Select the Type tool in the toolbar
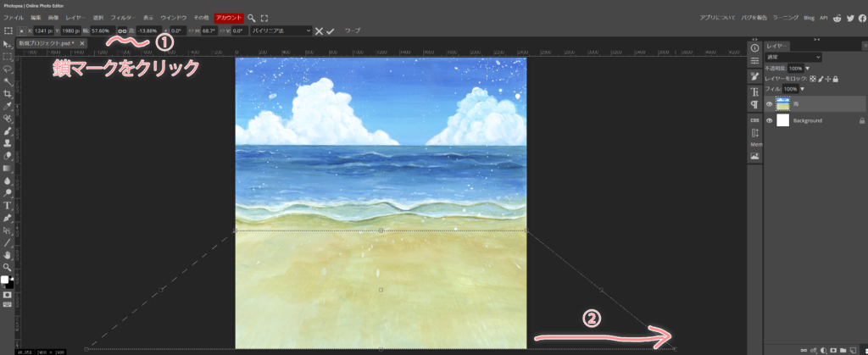Viewport: 868px width, 355px height. 8,205
